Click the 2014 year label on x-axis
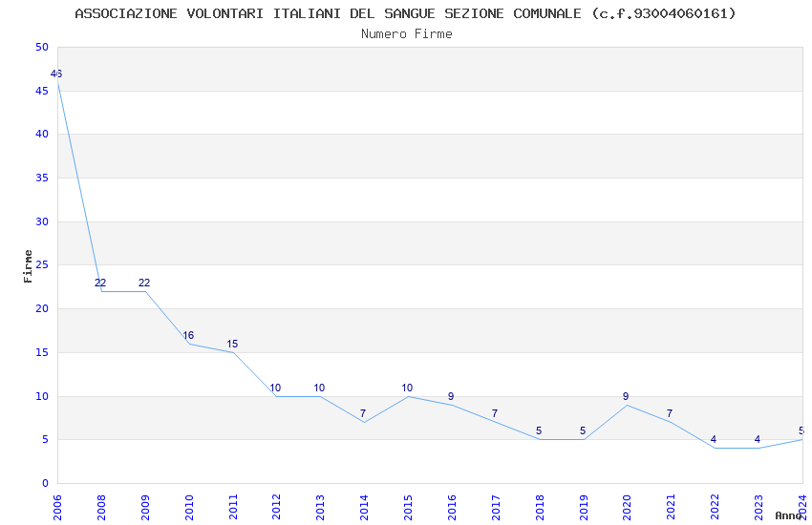This screenshot has width=812, height=525. [364, 507]
